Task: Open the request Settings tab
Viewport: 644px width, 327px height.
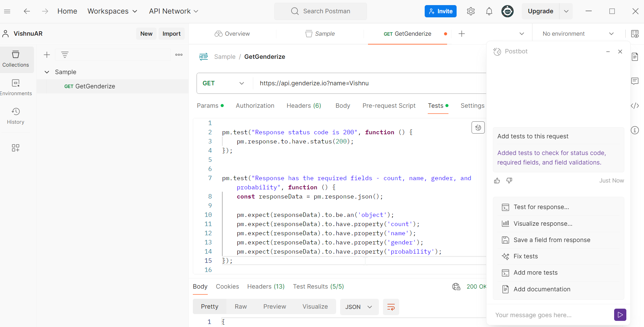Action: tap(472, 106)
